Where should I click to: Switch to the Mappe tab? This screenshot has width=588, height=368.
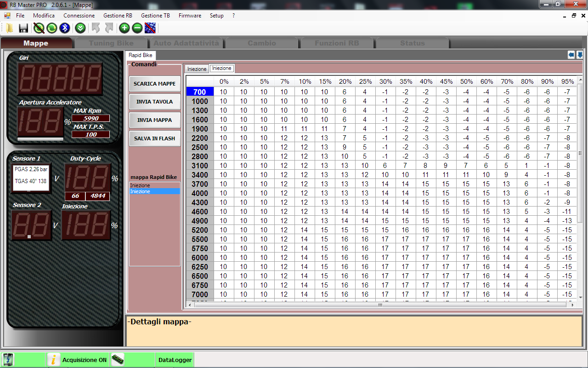pos(36,43)
